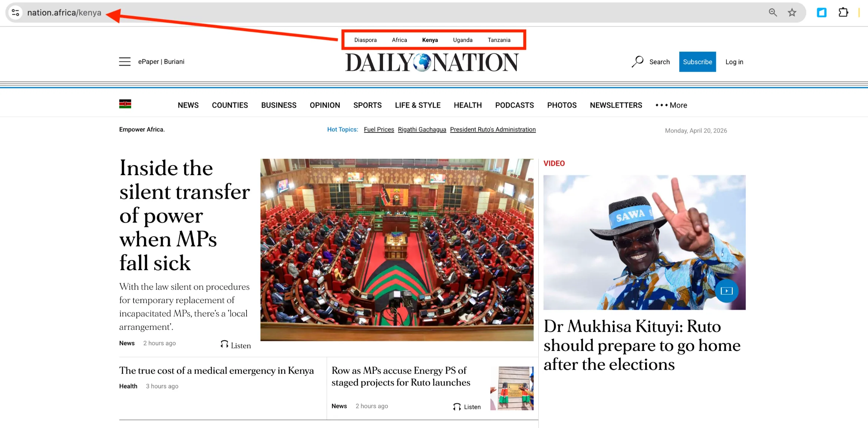Click the blue Subscribe button
This screenshot has height=428, width=868.
[697, 62]
